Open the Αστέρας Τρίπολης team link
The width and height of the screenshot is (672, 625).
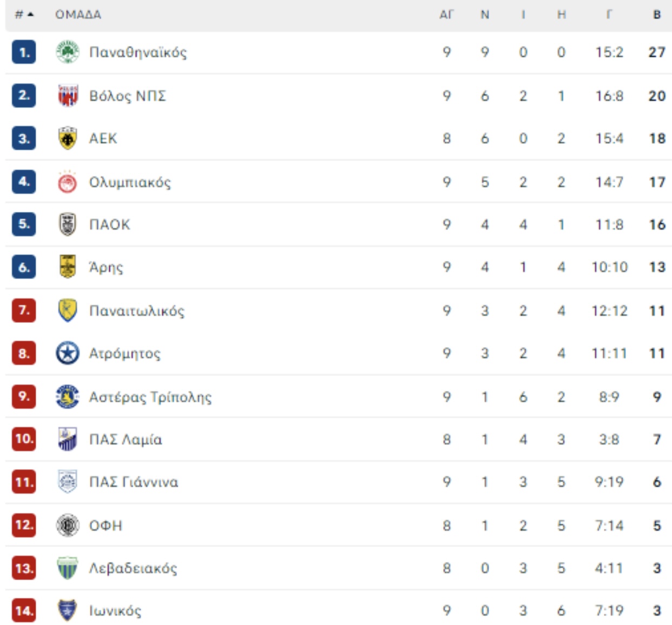point(150,397)
